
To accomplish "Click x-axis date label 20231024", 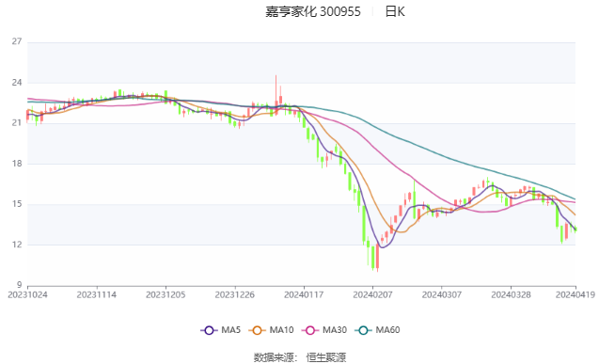I will (27, 294).
